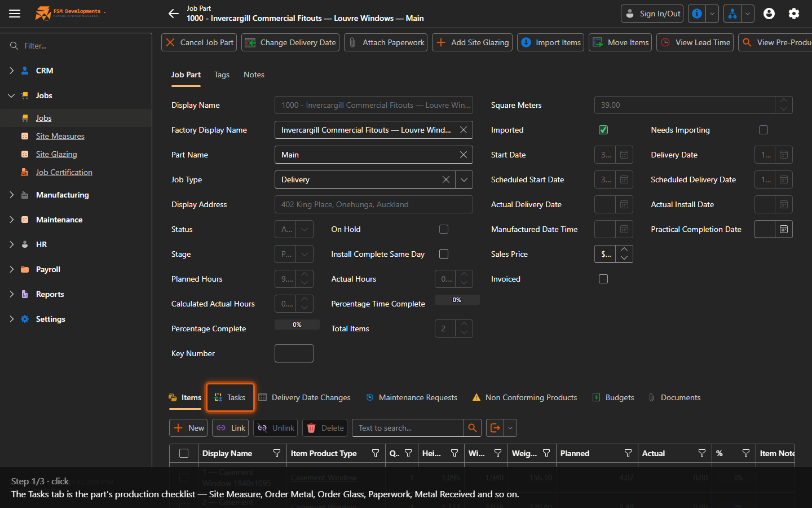Click the Text to search field
This screenshot has height=508, width=812.
(408, 428)
